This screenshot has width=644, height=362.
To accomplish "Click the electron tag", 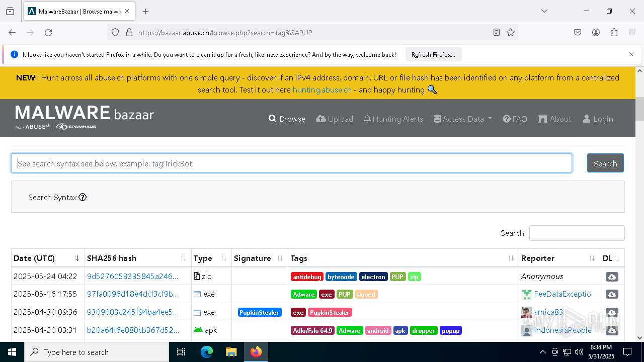I will (373, 277).
